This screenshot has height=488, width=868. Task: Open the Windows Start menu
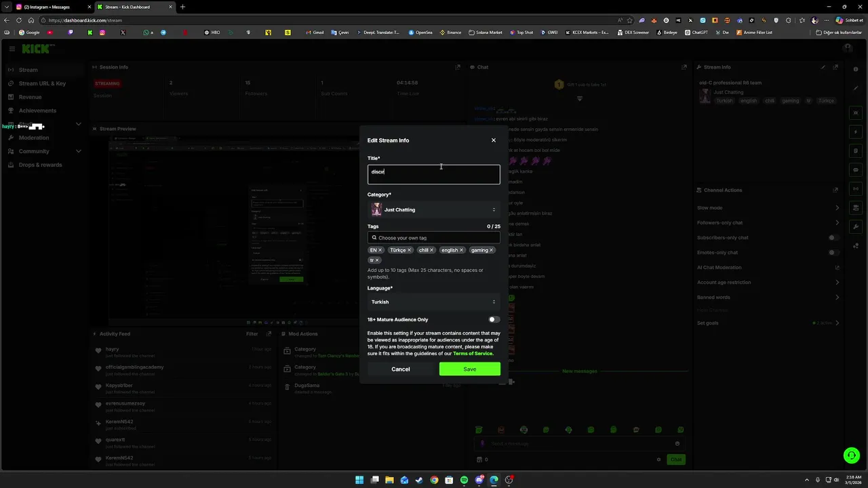click(359, 480)
